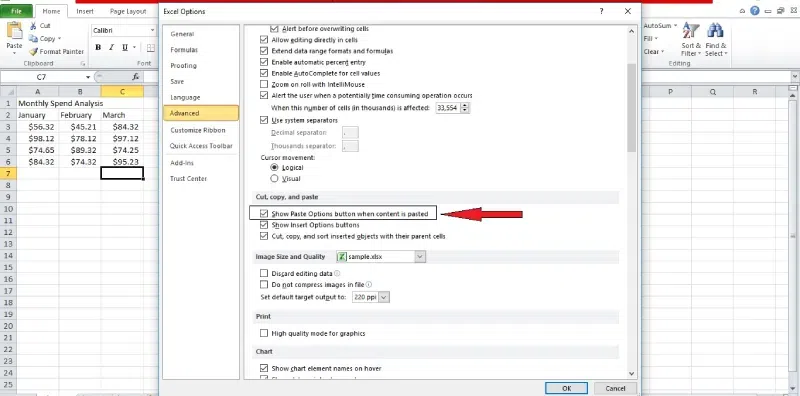Toggle Underline formatting button
The height and width of the screenshot is (396, 800).
pyautogui.click(x=125, y=48)
